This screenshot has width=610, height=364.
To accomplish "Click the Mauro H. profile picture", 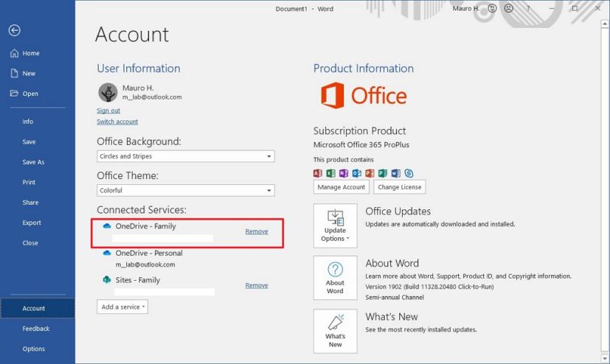I will click(108, 92).
